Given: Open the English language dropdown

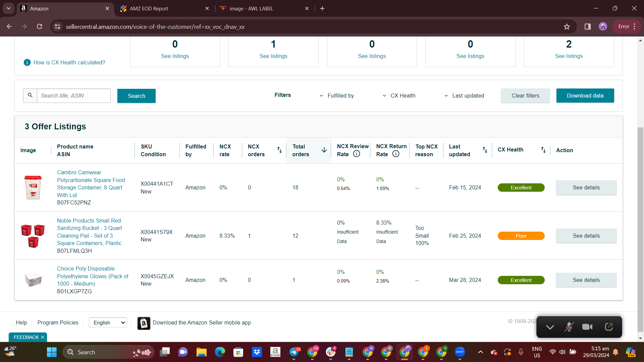Looking at the screenshot, I should click(108, 322).
